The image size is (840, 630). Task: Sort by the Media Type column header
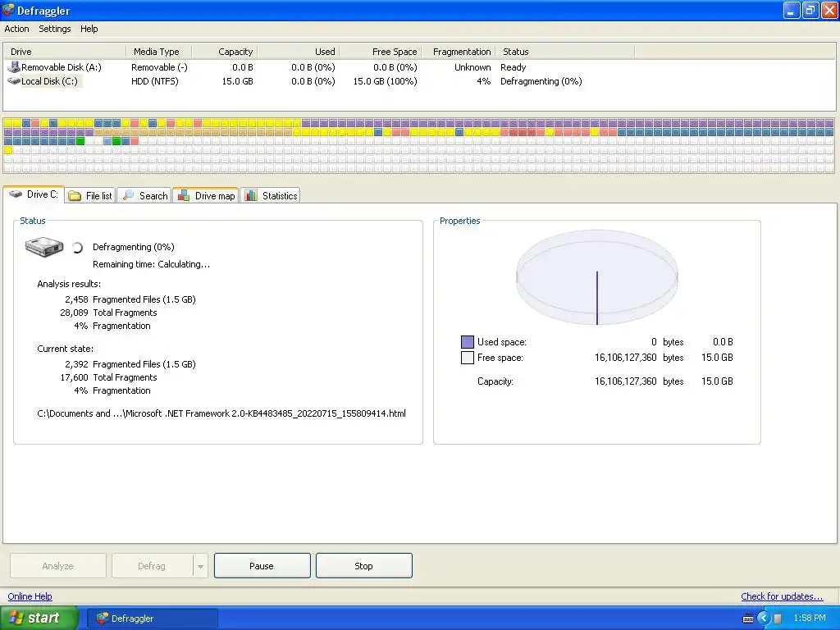coord(158,52)
